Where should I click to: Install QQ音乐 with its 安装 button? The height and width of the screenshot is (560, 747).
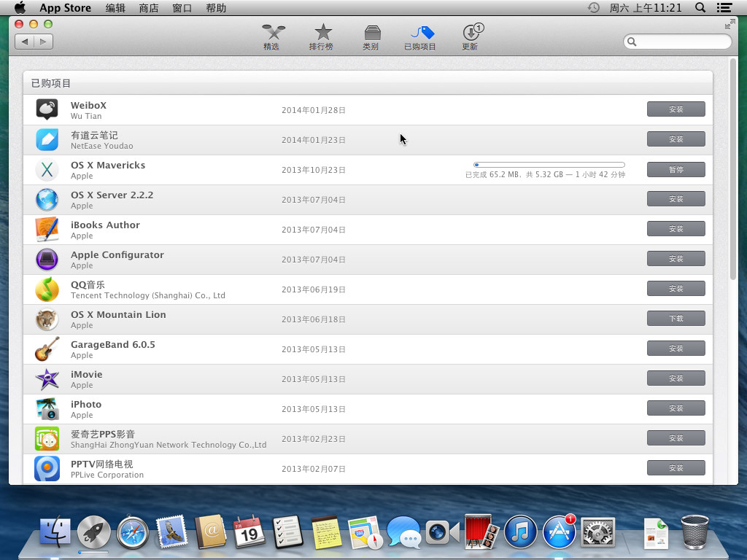pos(676,289)
